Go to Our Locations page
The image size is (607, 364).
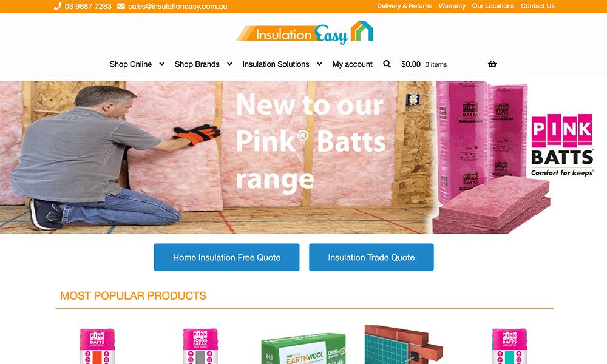(x=493, y=6)
